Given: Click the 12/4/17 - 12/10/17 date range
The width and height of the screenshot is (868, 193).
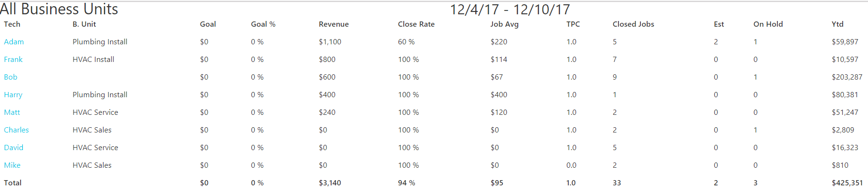Looking at the screenshot, I should [510, 10].
